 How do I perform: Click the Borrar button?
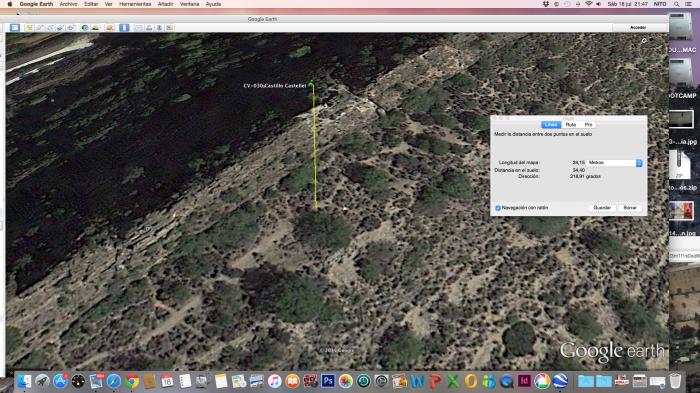click(x=629, y=208)
